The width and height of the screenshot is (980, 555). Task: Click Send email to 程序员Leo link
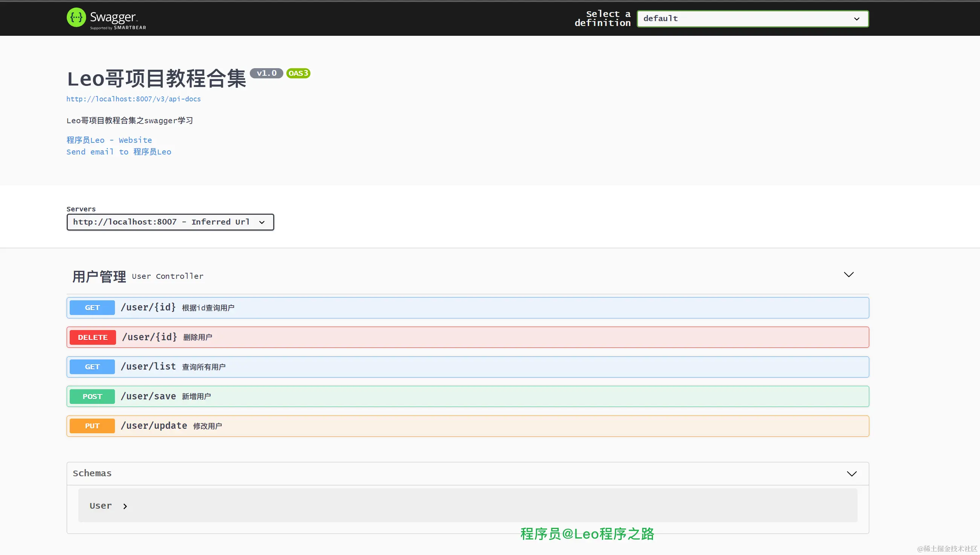pos(119,152)
